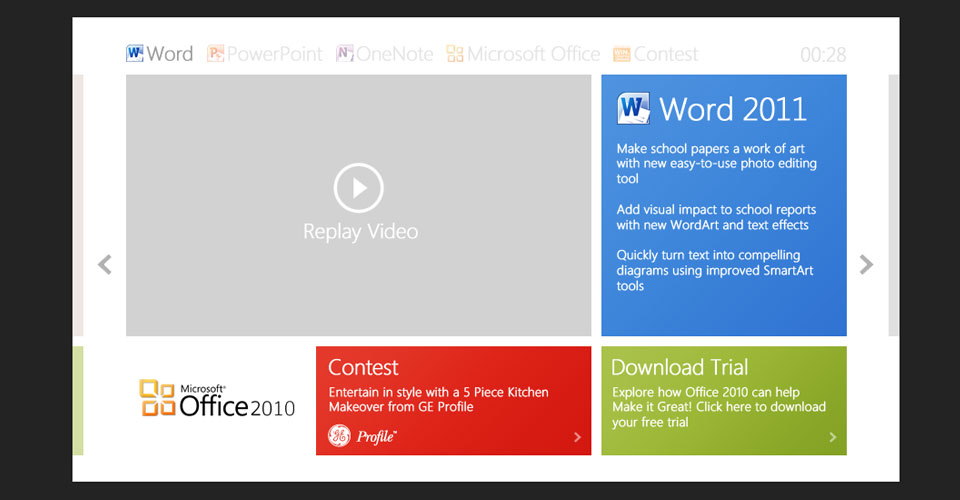960x500 pixels.
Task: Switch to the OneNote tab label
Action: coord(395,54)
